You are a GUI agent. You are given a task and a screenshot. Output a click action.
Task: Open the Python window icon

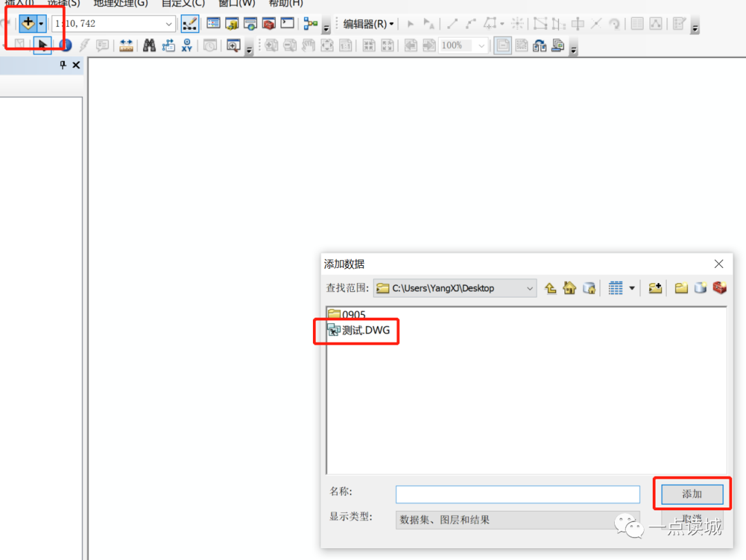[x=287, y=23]
